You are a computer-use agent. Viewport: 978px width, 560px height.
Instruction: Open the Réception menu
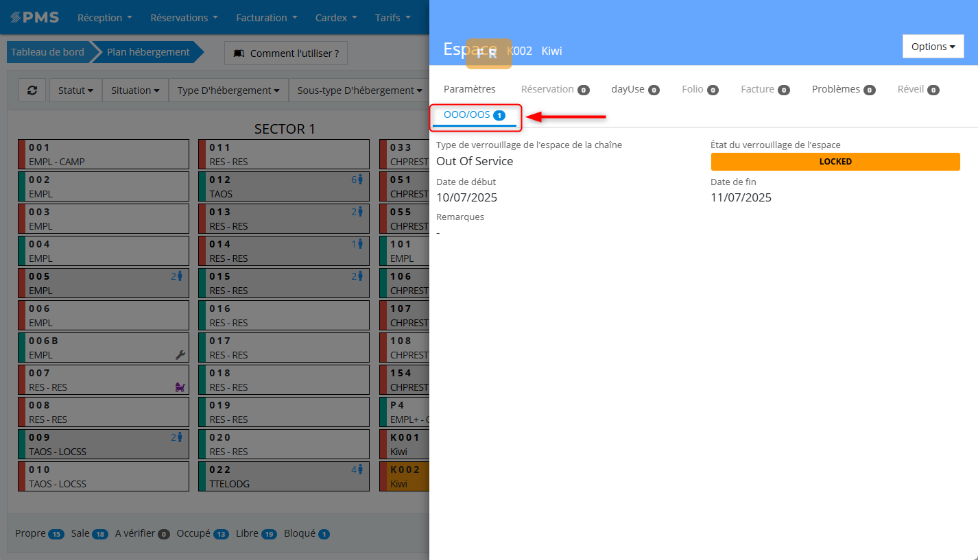(x=104, y=17)
